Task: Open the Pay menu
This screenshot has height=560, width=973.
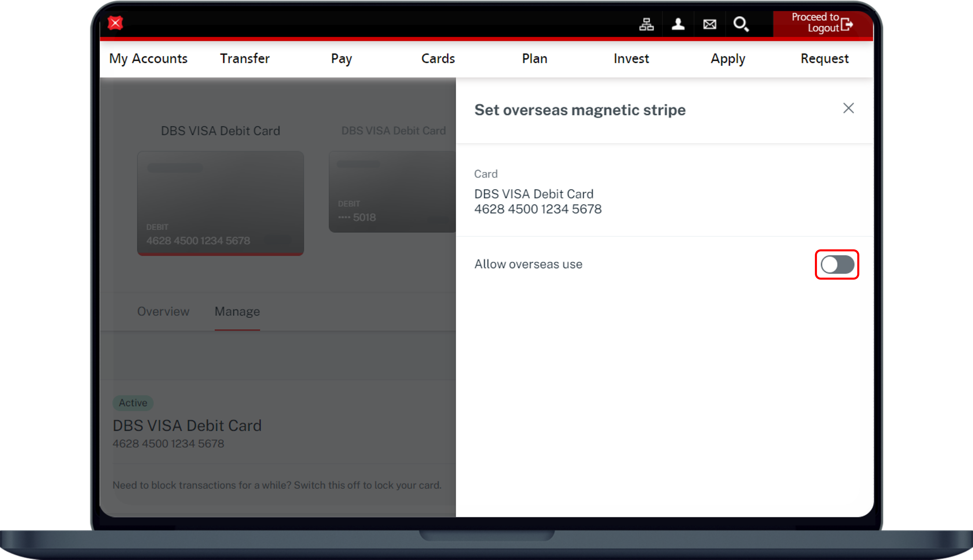Action: click(341, 58)
